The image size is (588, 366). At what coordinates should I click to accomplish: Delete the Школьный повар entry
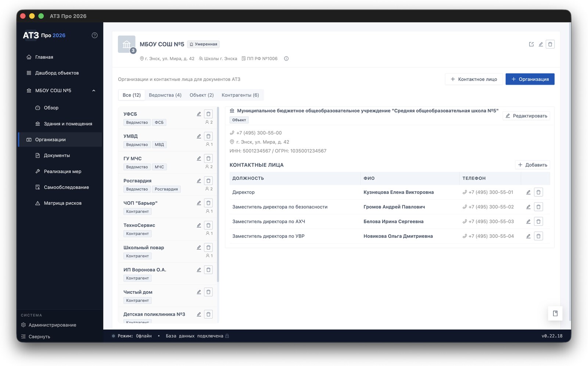[x=208, y=247]
